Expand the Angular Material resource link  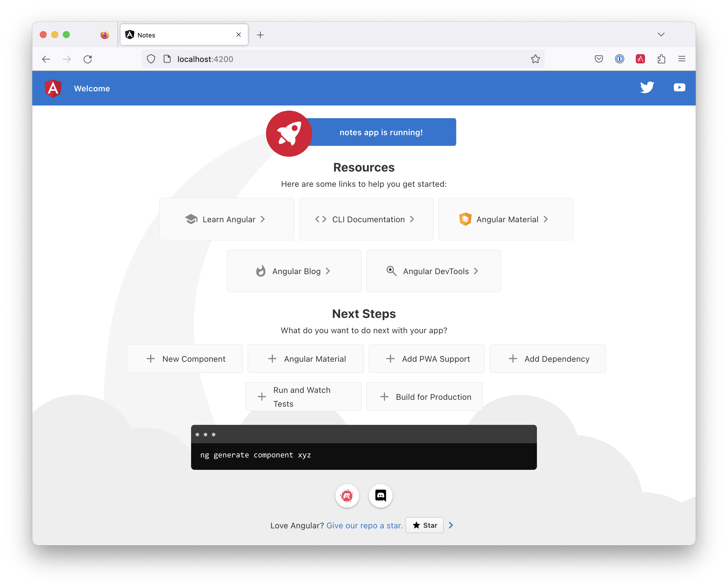point(506,219)
